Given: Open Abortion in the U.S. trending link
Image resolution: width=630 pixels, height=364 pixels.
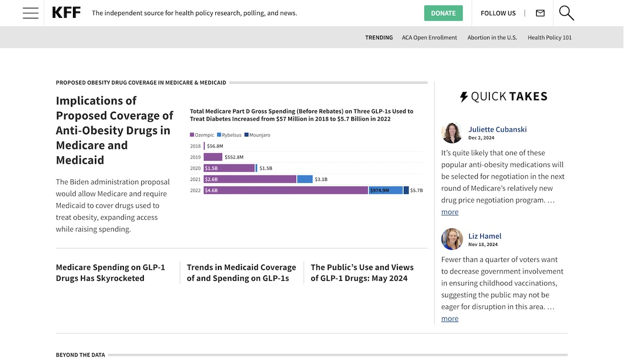Looking at the screenshot, I should (492, 38).
